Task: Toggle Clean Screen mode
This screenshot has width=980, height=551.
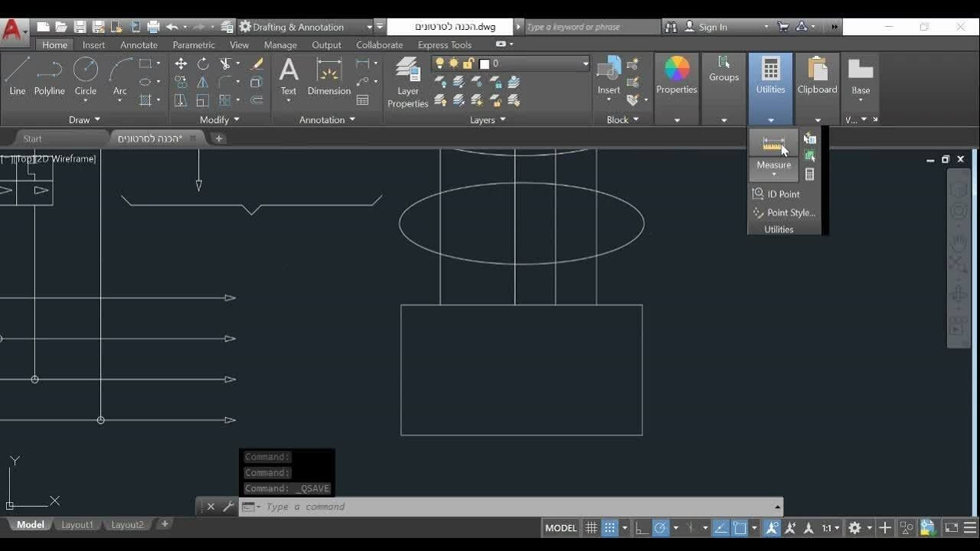Action: pyautogui.click(x=952, y=528)
